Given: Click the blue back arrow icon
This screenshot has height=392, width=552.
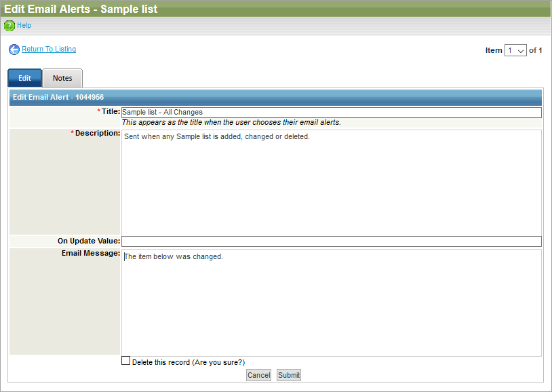Looking at the screenshot, I should (14, 50).
